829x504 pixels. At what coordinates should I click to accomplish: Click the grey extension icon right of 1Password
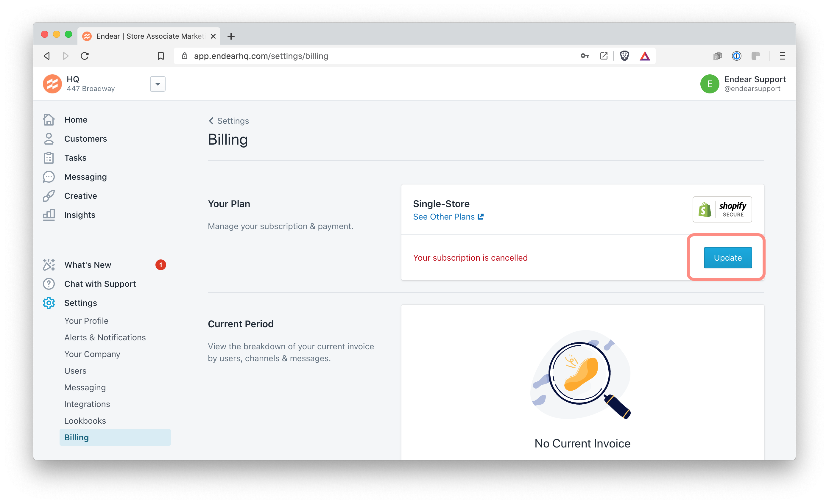pyautogui.click(x=756, y=56)
